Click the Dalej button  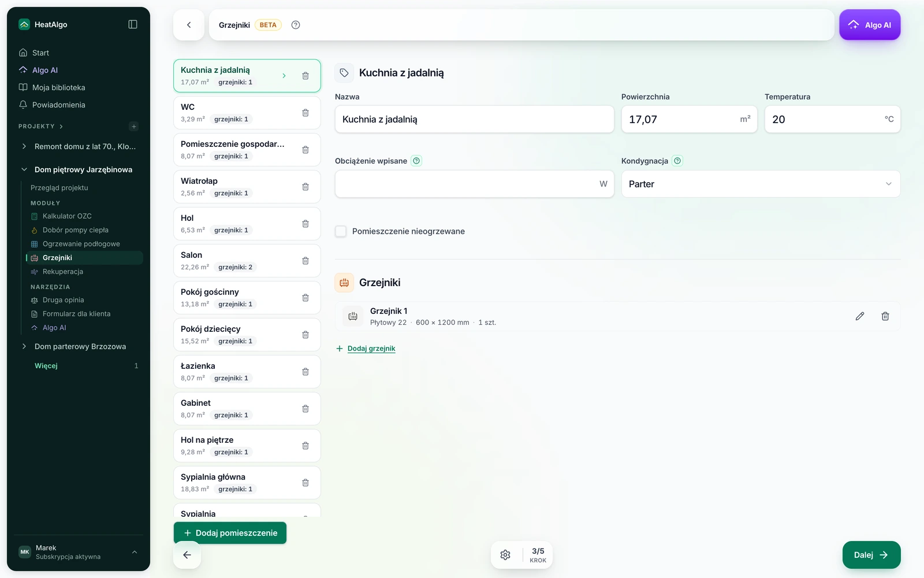(871, 555)
